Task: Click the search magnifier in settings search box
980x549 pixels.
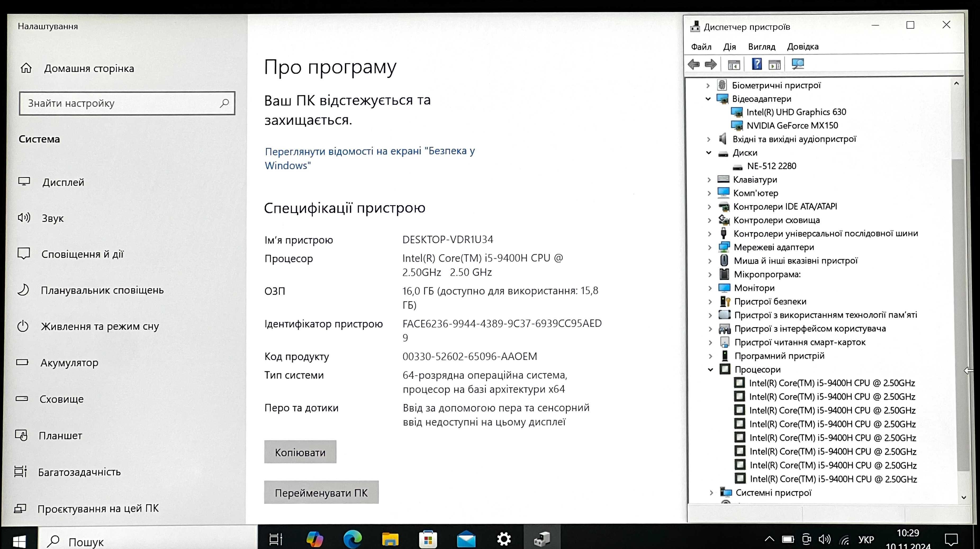Action: 224,103
